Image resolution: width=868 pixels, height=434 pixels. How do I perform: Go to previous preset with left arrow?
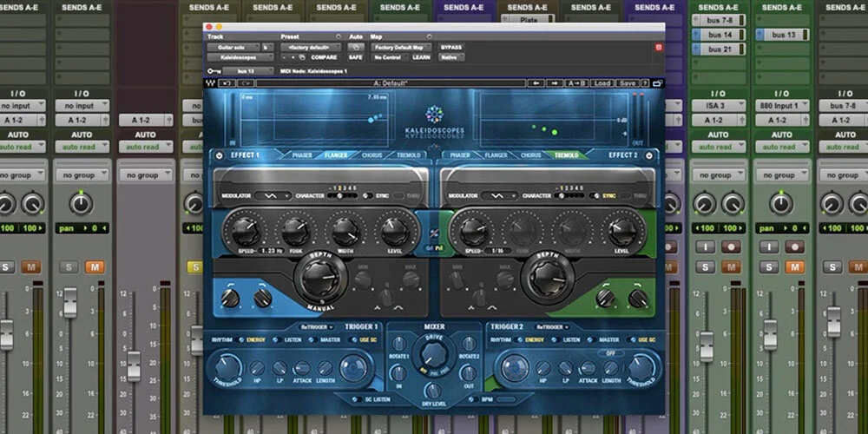click(535, 83)
